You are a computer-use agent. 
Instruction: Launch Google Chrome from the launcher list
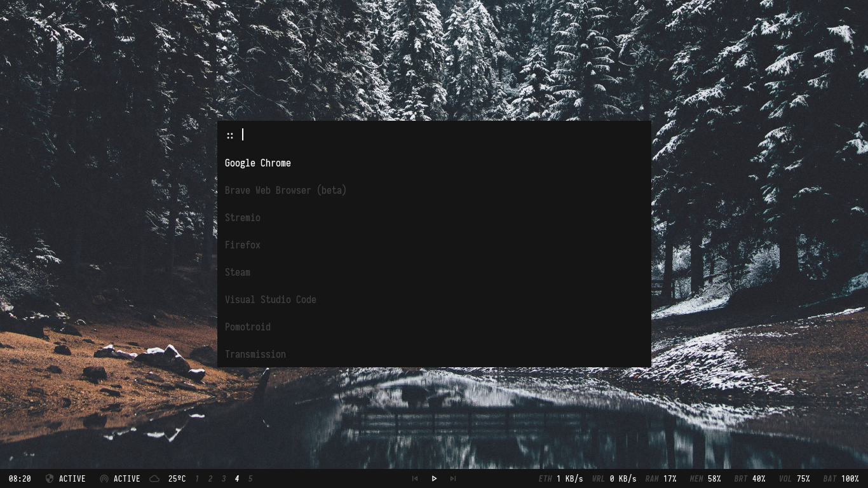434,163
